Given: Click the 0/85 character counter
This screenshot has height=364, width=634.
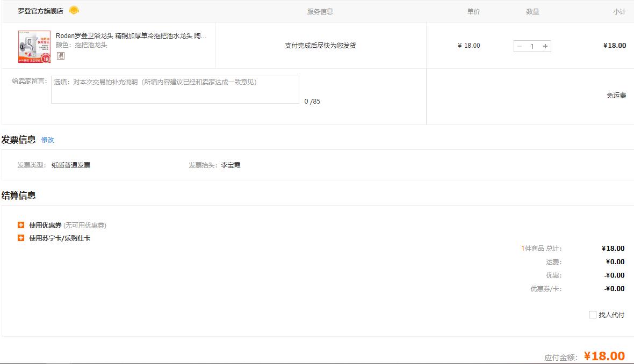Looking at the screenshot, I should (x=312, y=101).
